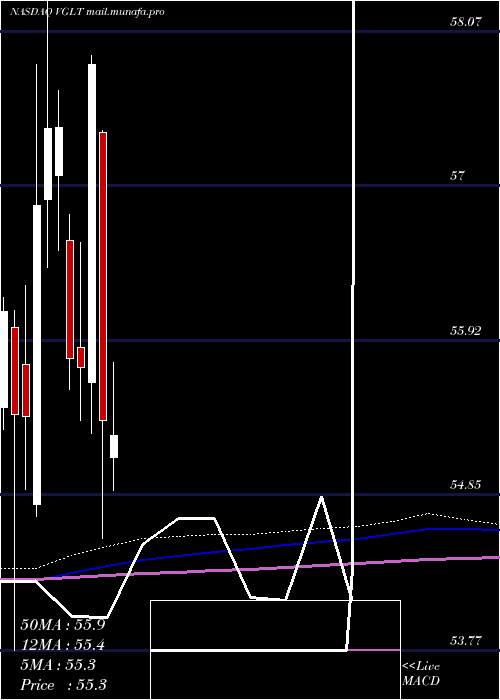This screenshot has height=700, width=500.
Task: Select the last small white candlestick
Action: pyautogui.click(x=114, y=446)
